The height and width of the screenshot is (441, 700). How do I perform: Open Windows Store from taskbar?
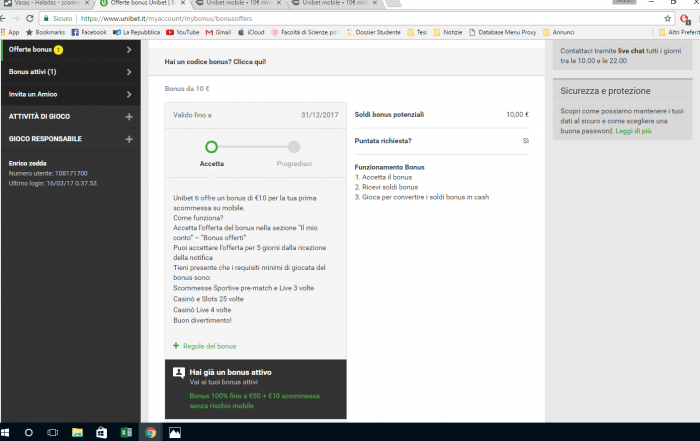[x=102, y=433]
